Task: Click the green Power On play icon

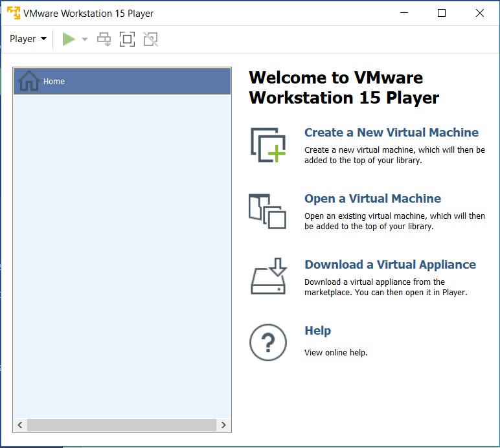Action: [69, 39]
